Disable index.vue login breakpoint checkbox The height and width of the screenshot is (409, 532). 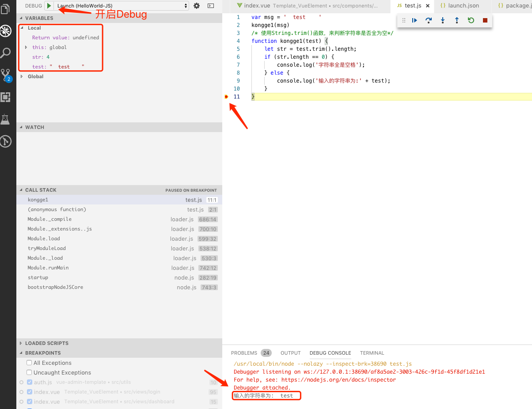pyautogui.click(x=30, y=392)
